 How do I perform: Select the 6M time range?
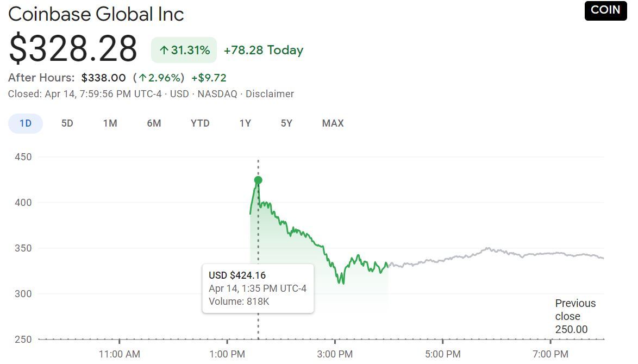153,123
